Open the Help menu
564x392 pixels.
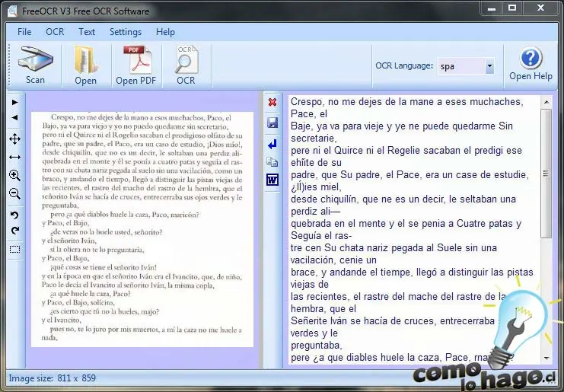coord(165,32)
